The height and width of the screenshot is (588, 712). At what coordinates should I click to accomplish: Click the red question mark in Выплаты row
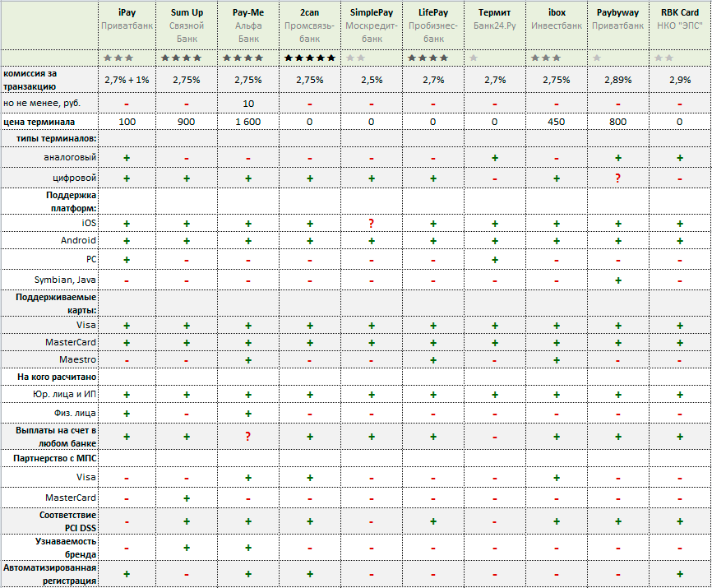[248, 437]
